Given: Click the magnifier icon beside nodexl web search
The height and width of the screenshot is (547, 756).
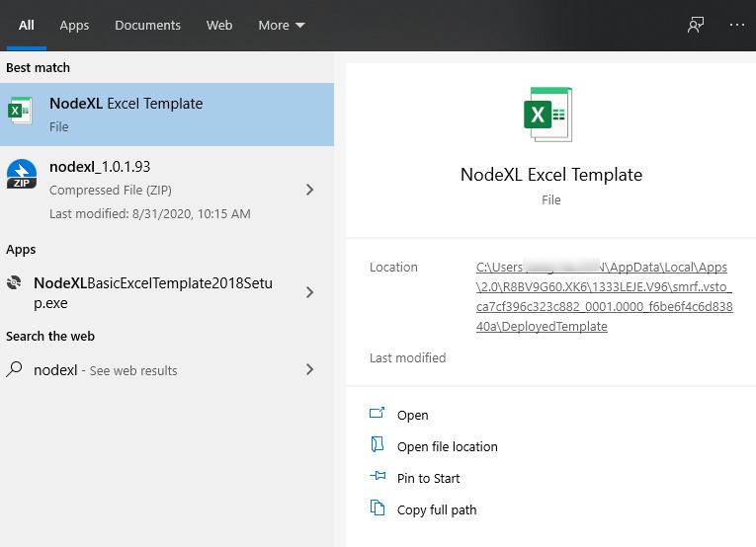Looking at the screenshot, I should point(14,370).
